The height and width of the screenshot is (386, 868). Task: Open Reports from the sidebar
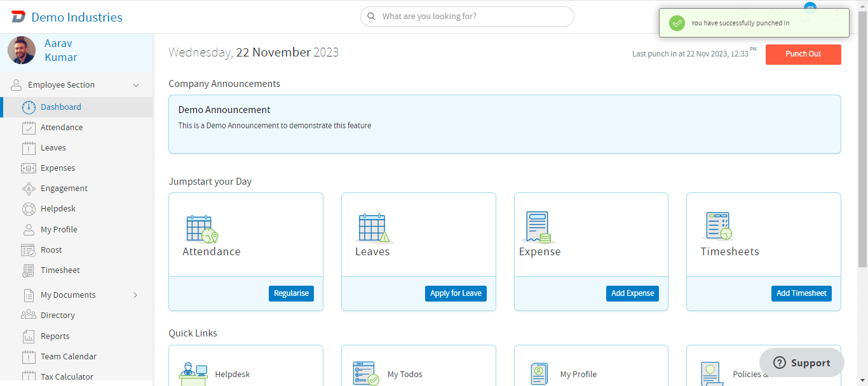[55, 336]
